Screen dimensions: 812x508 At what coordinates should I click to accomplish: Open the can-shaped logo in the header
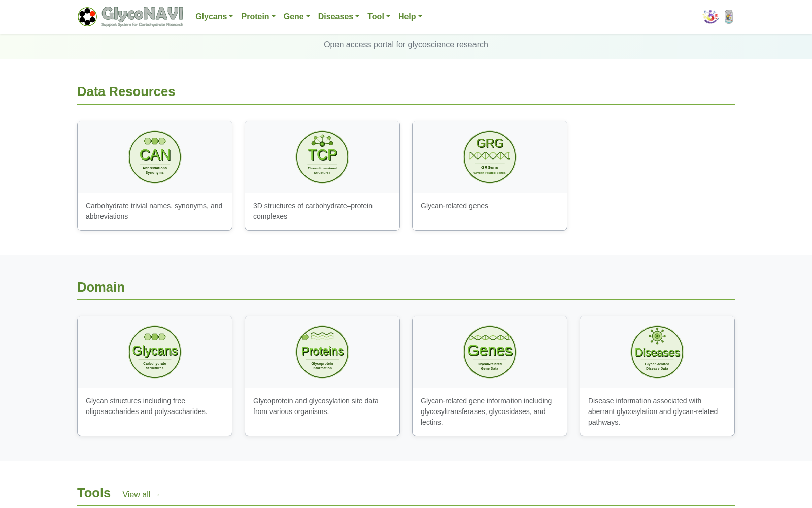[x=729, y=17]
